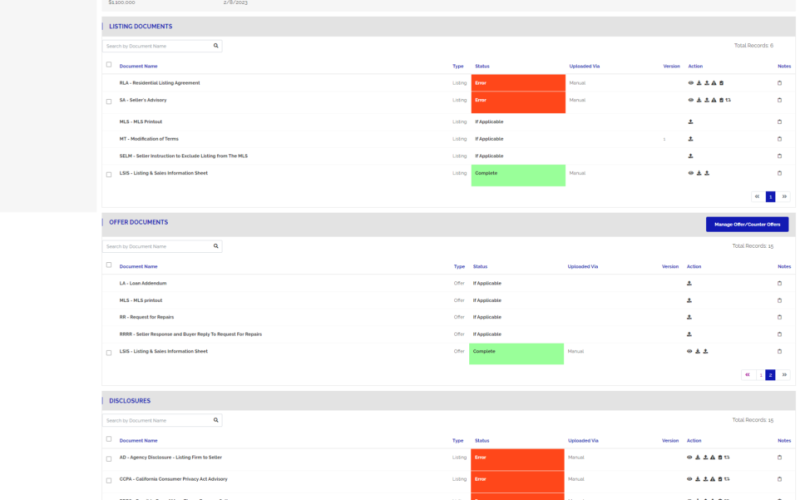Click the eye icon for Offer LSIS row
800x500 pixels.
pos(690,351)
